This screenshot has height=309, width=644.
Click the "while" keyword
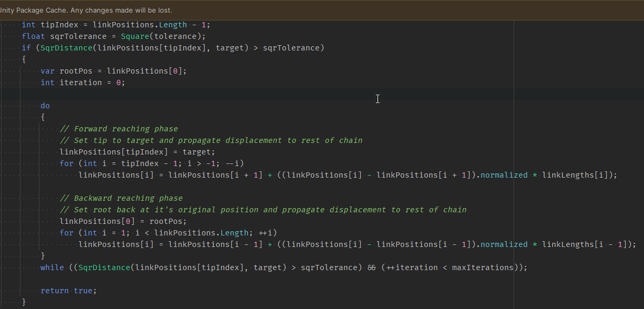click(52, 268)
